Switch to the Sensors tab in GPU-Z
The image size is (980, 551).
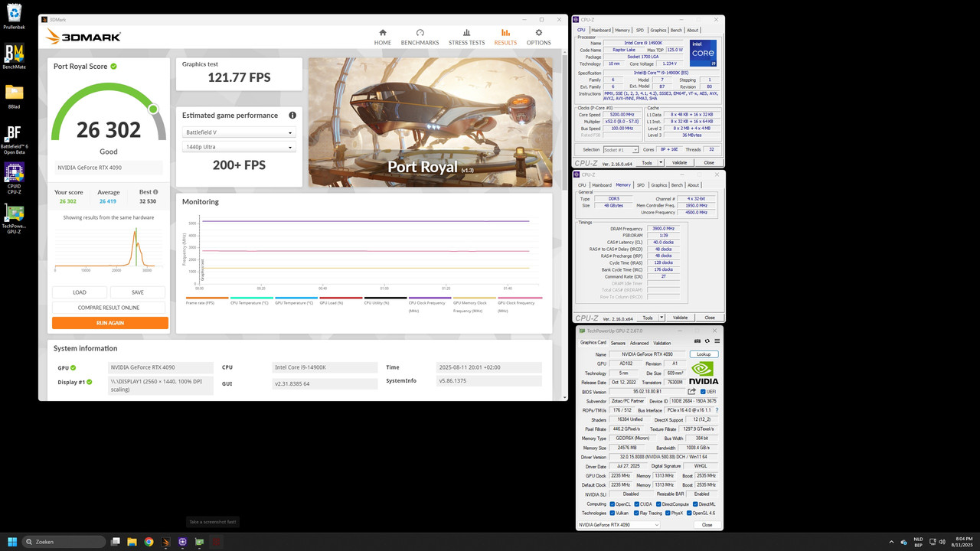pyautogui.click(x=618, y=343)
